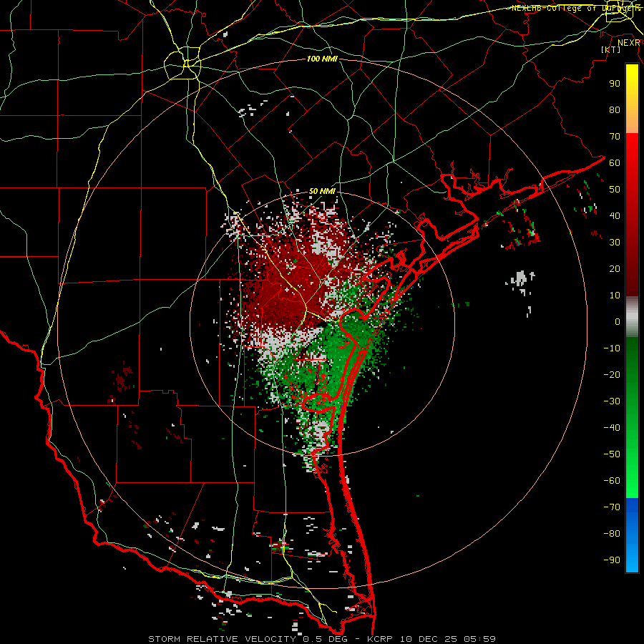Click the -20 value on velocity scale

coord(612,375)
